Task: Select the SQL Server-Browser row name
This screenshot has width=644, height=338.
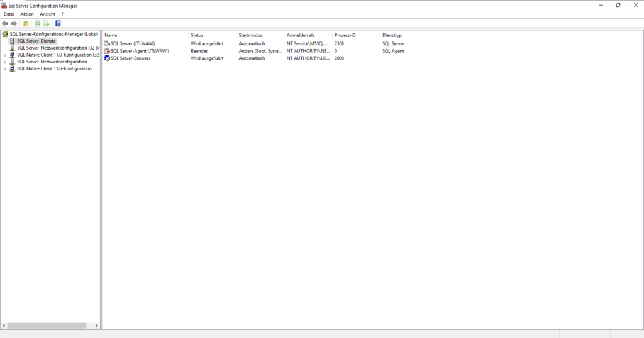Action: (x=130, y=58)
